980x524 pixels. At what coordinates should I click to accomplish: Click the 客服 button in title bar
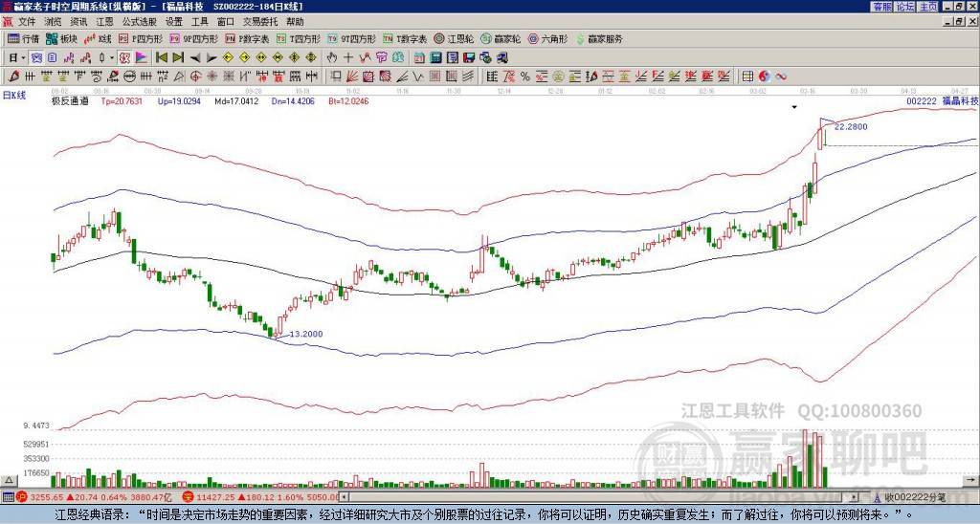881,7
